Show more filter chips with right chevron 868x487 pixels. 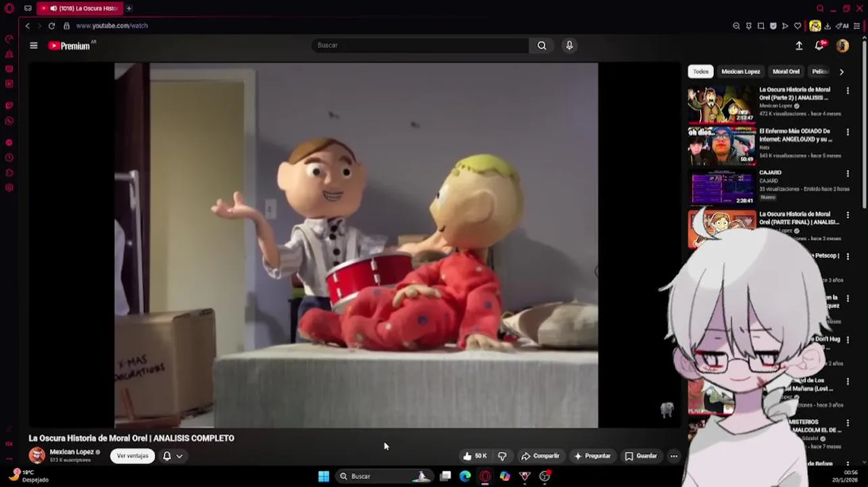click(x=842, y=71)
